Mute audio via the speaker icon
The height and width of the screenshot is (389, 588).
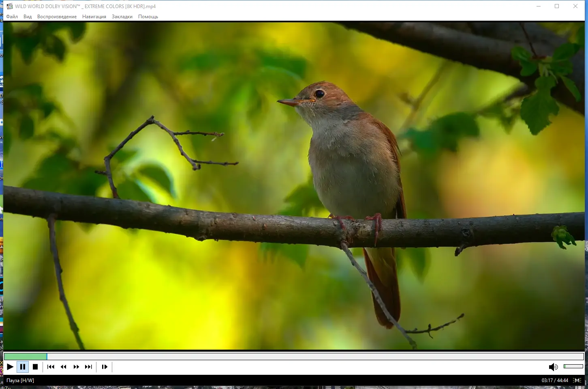(x=552, y=367)
